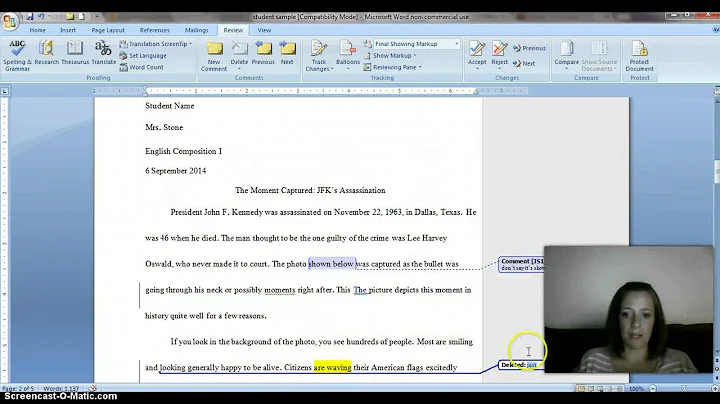Switch to the Insert tab
Screen dimensions: 720x404
click(68, 30)
